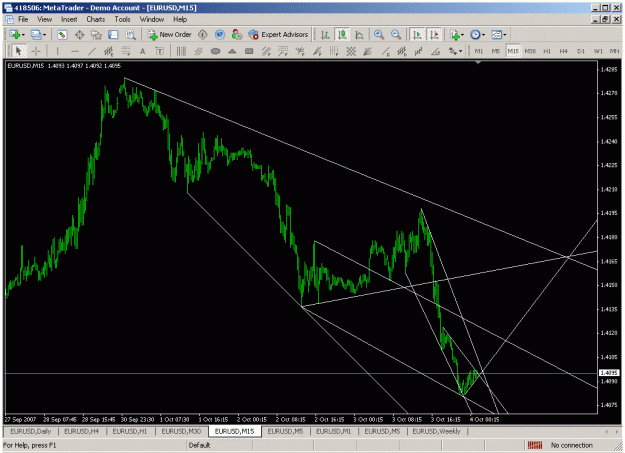625x453 pixels.
Task: Open the Profiles dropdown arrow
Action: coord(44,35)
